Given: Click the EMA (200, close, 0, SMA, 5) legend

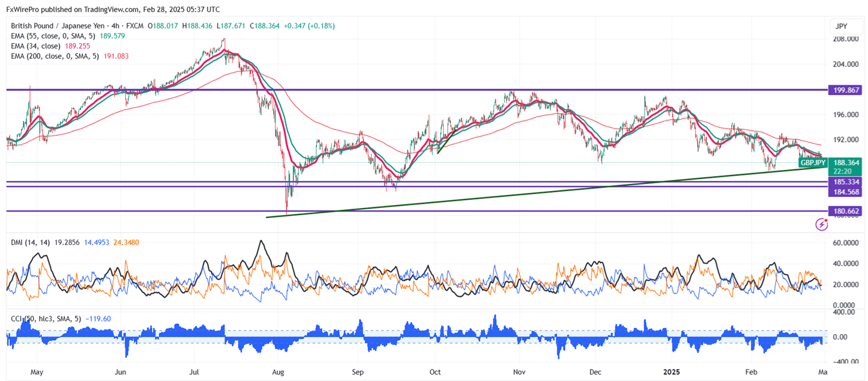Looking at the screenshot, I should [x=56, y=56].
